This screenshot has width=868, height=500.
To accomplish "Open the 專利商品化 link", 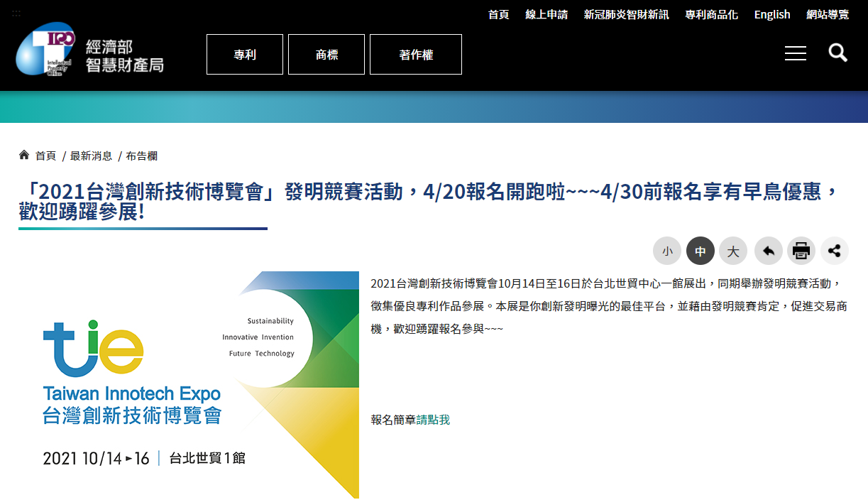I will pos(712,14).
